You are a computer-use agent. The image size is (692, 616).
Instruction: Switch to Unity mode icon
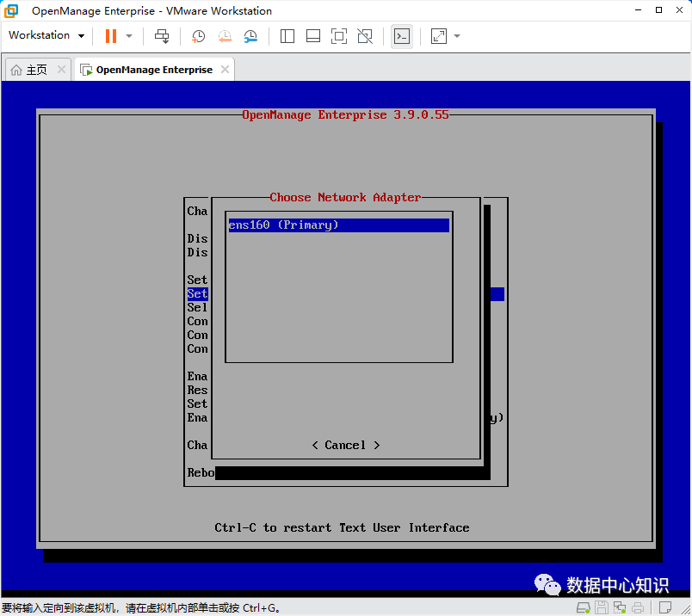tap(365, 36)
